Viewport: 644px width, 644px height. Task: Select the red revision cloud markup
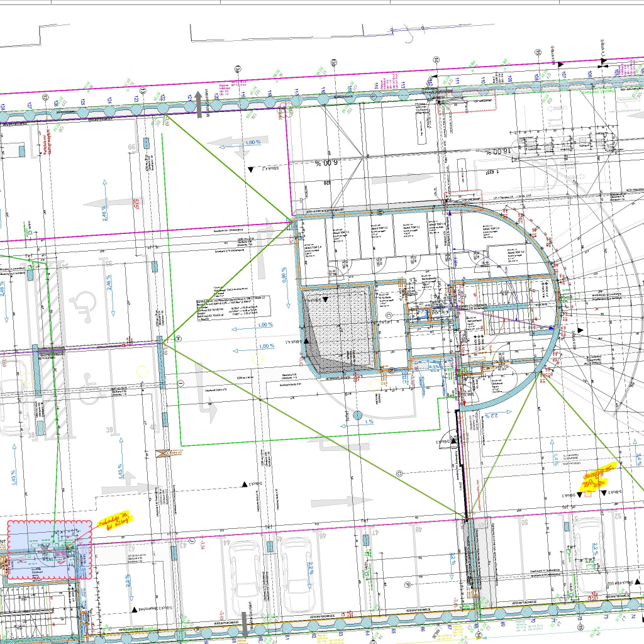coord(50,549)
